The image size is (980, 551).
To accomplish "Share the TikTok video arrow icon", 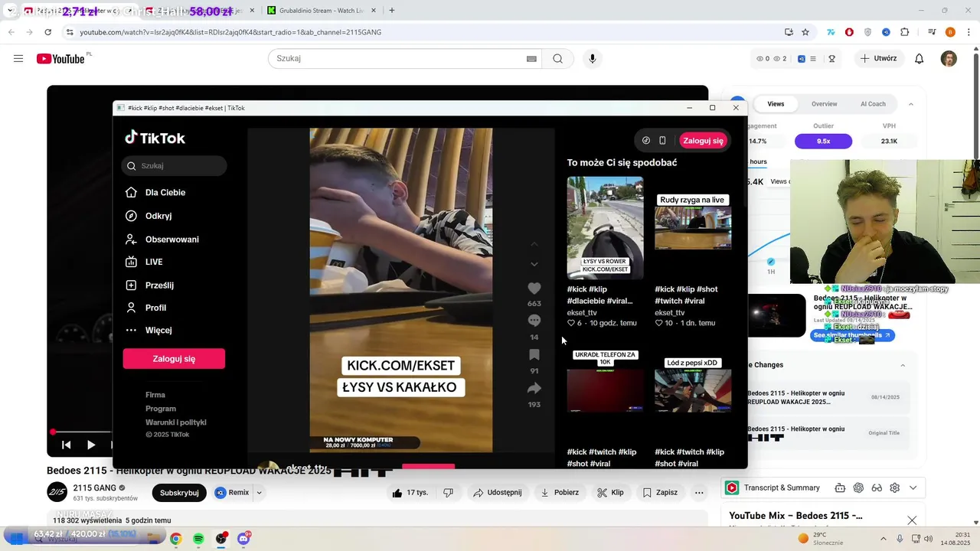I will (534, 388).
